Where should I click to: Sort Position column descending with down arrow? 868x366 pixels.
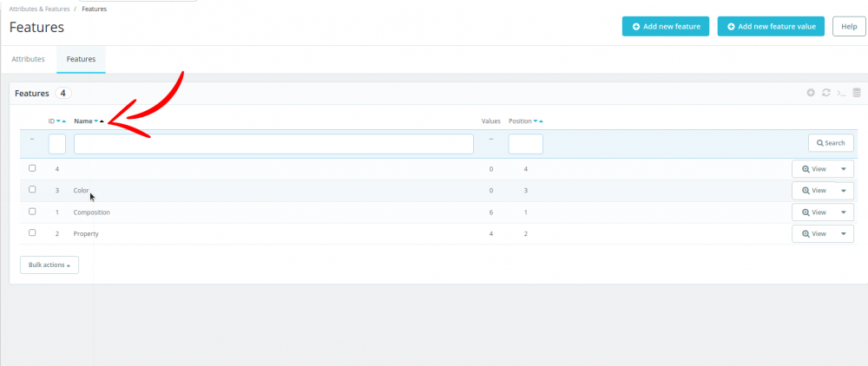tap(536, 121)
